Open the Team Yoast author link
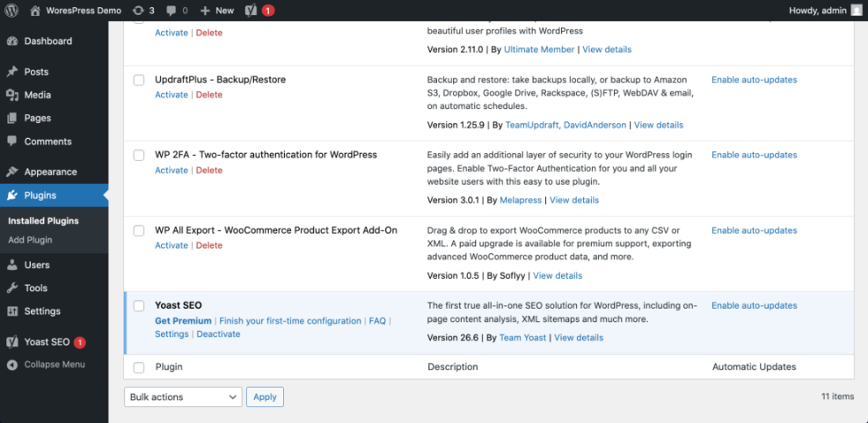Image resolution: width=868 pixels, height=423 pixels. click(x=522, y=337)
